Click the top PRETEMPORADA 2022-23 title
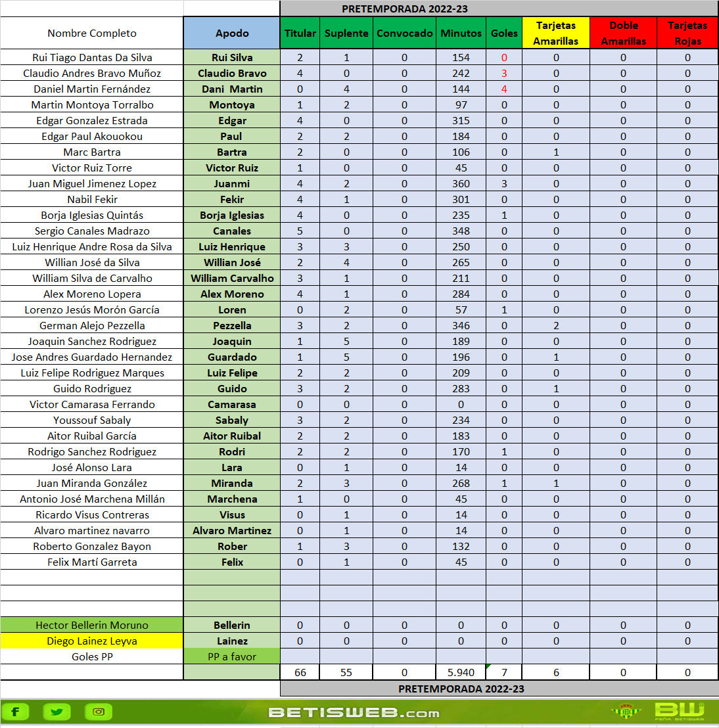 [405, 9]
